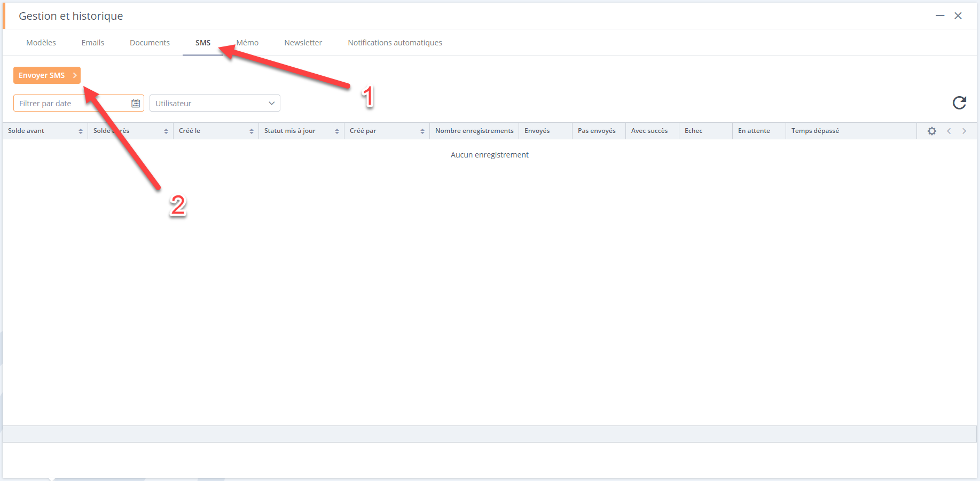The image size is (980, 481).
Task: Show next table columns with right chevron
Action: tap(964, 131)
